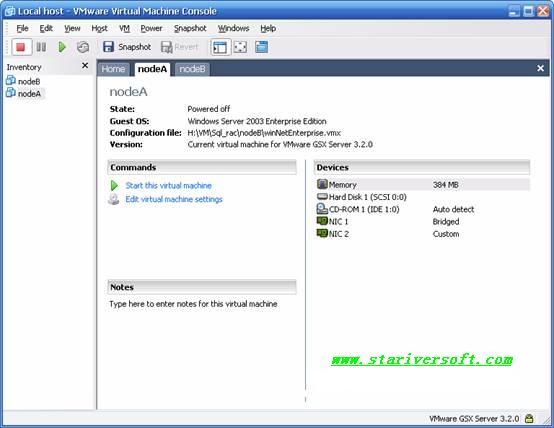This screenshot has height=428, width=554.
Task: Open the Snapshot menu
Action: click(190, 28)
